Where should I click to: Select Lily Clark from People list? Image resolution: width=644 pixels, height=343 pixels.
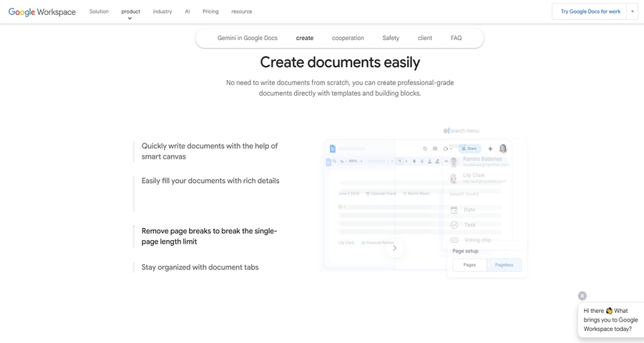click(478, 178)
